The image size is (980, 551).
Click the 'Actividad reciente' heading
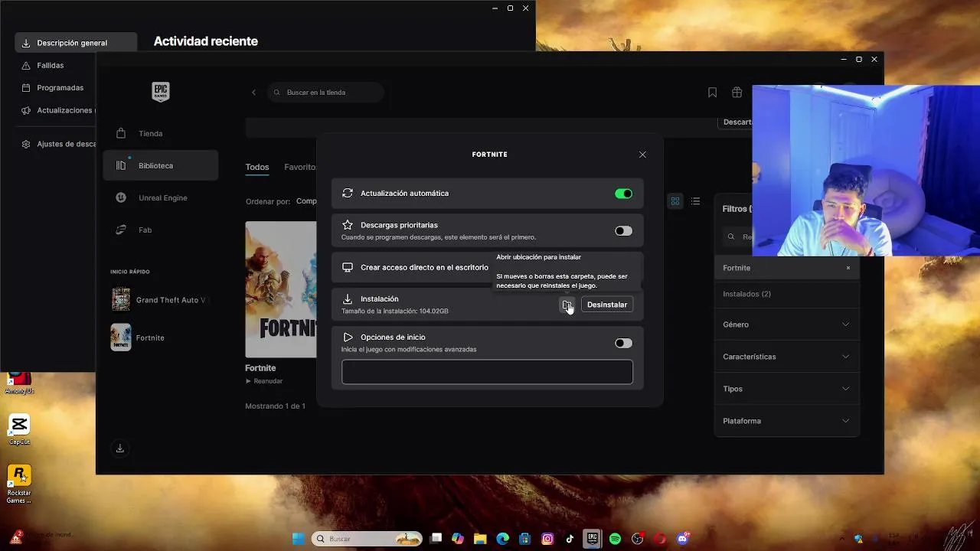pyautogui.click(x=206, y=41)
